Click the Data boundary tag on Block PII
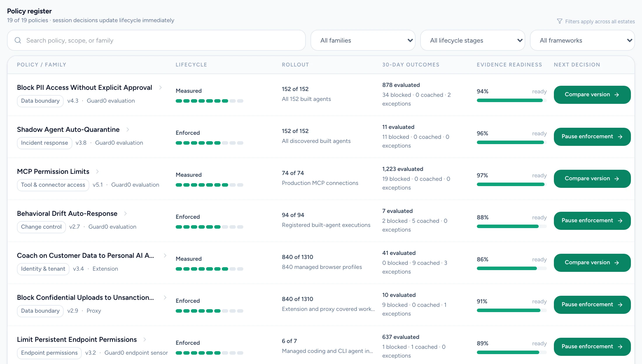Viewport: 642px width, 364px height. coord(40,101)
